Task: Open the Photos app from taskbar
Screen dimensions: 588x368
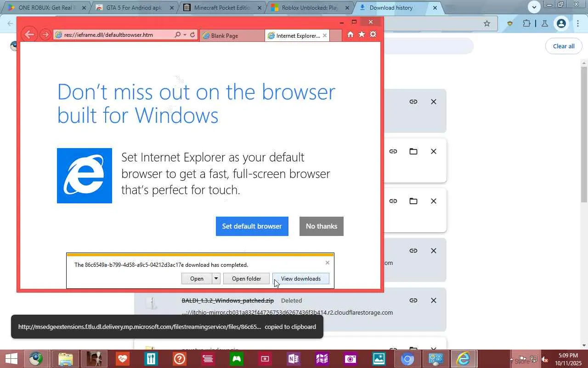Action: pyautogui.click(x=379, y=359)
